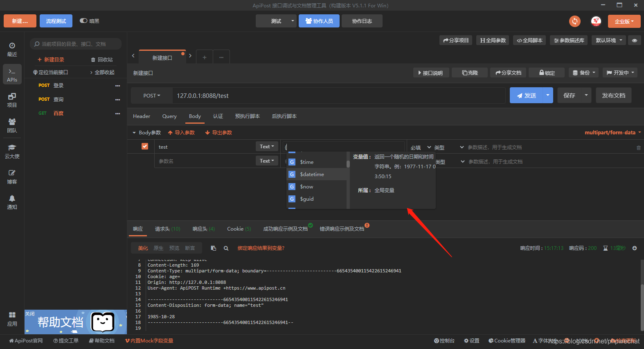Open the 备份 backup dropdown
The width and height of the screenshot is (644, 349).
583,73
